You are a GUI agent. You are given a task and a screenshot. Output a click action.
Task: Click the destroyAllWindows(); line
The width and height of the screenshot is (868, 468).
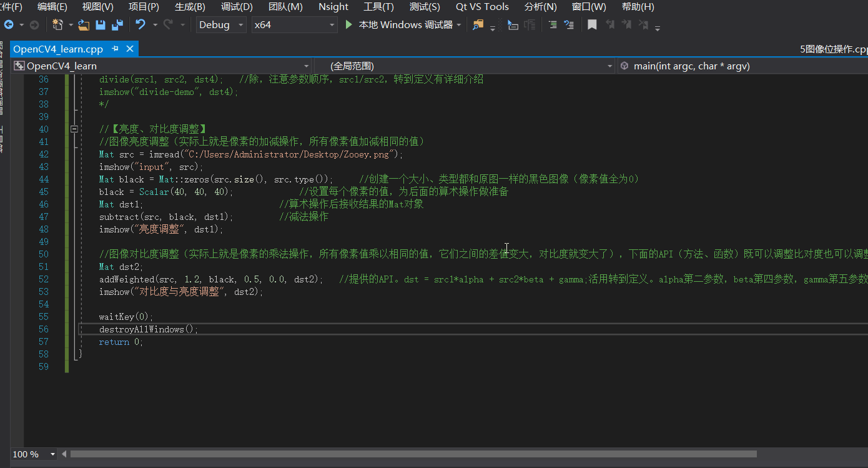pyautogui.click(x=148, y=329)
